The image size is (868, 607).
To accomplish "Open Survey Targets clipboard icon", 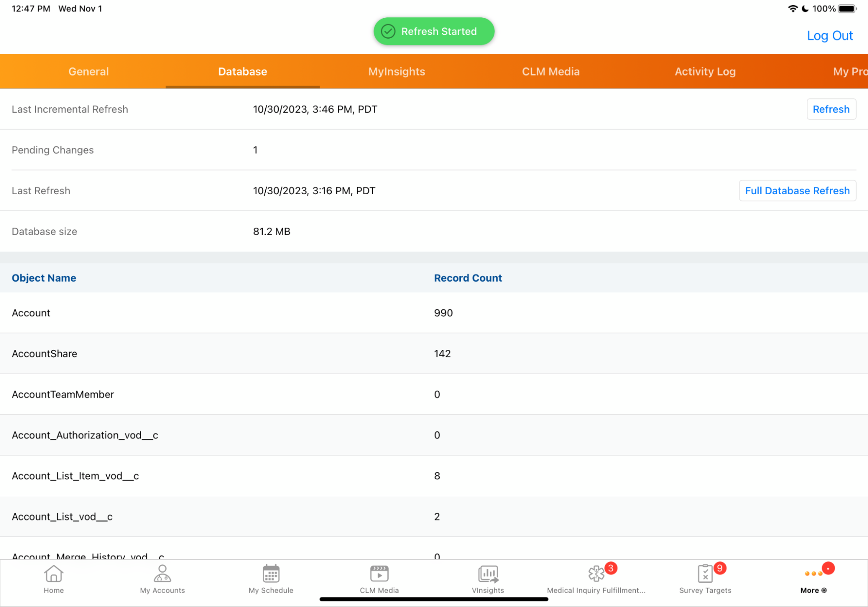I will (705, 574).
